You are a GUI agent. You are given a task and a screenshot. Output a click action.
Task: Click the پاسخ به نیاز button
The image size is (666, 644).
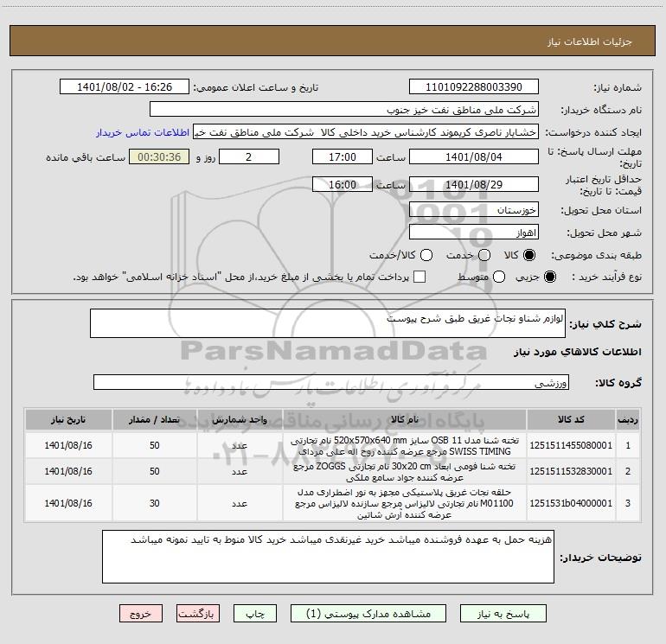(x=503, y=614)
